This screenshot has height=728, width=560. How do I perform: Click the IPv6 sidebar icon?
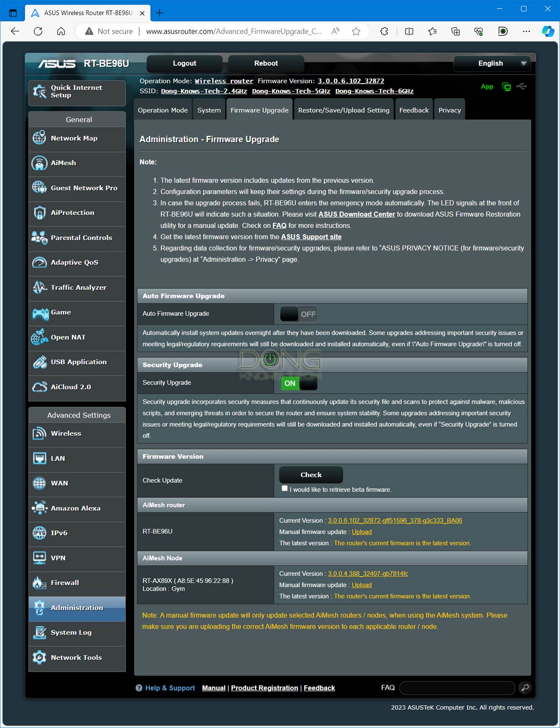tap(39, 533)
